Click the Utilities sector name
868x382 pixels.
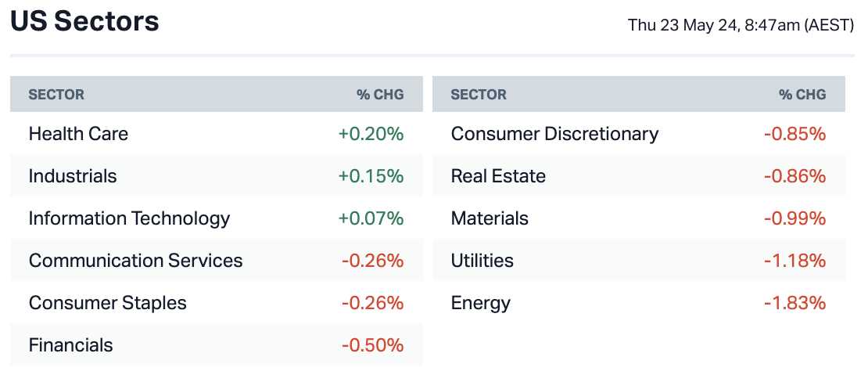[482, 261]
